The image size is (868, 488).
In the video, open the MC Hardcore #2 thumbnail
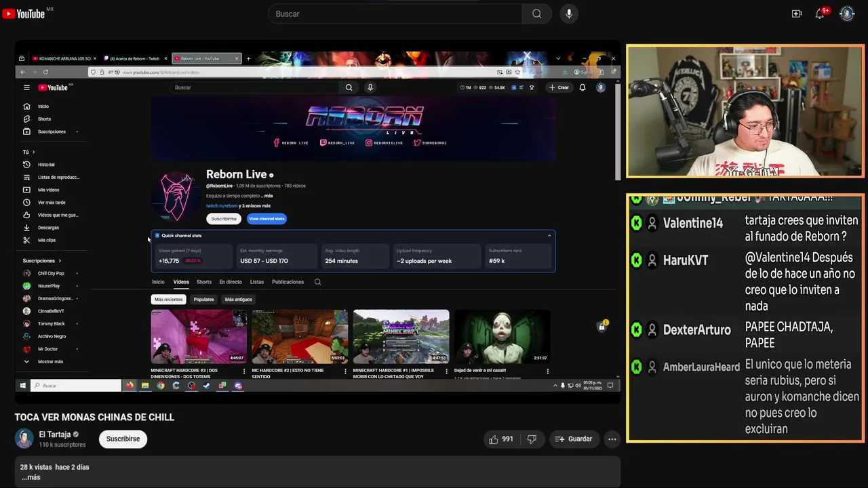(x=300, y=337)
